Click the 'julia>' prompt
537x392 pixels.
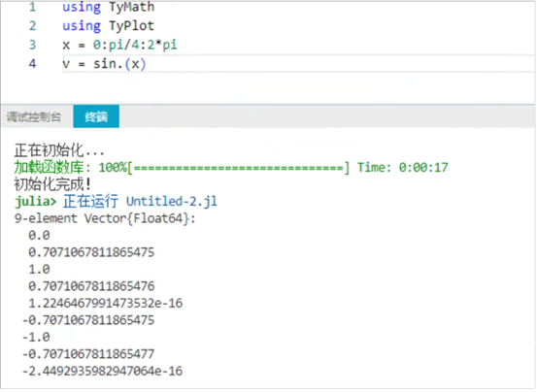click(35, 201)
